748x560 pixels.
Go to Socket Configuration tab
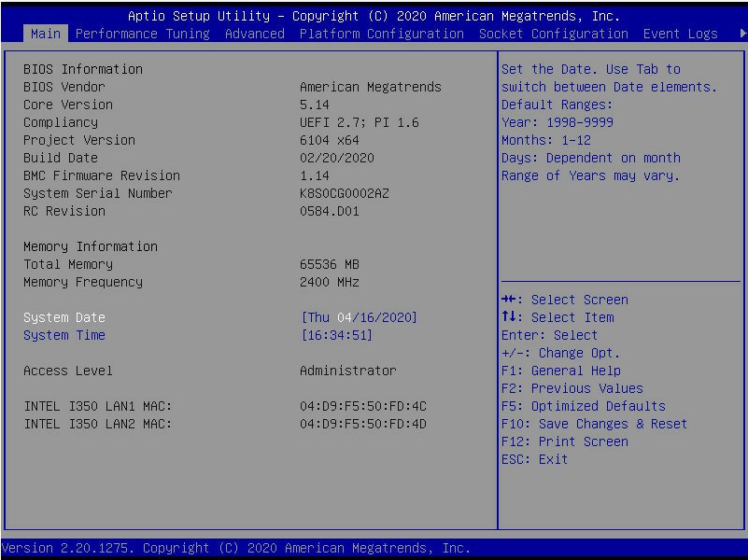554,34
